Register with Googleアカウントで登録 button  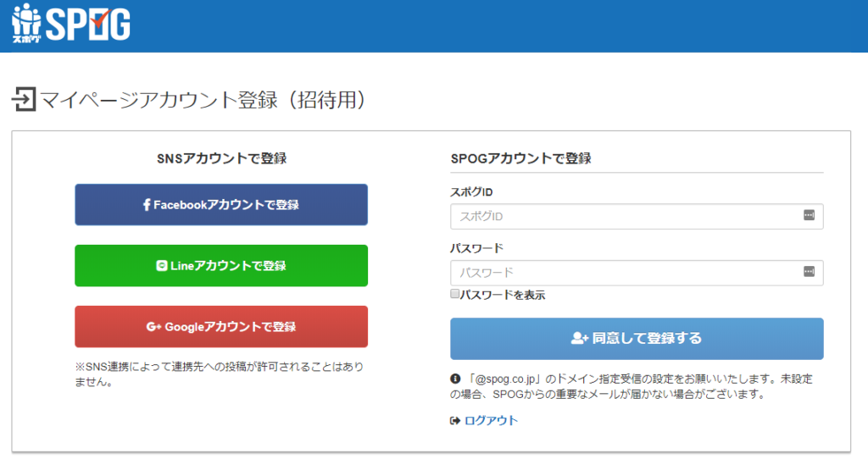tap(221, 327)
